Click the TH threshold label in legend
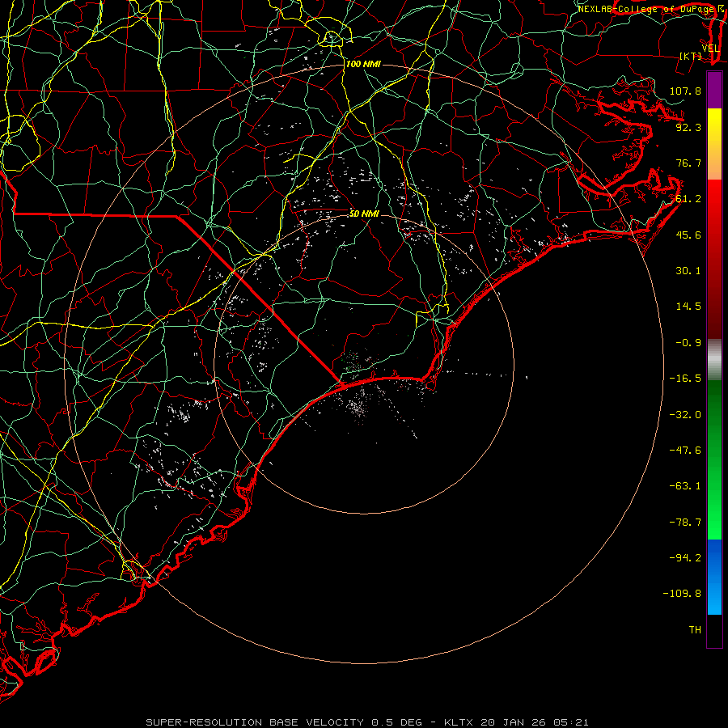The width and height of the screenshot is (728, 728). tap(695, 630)
